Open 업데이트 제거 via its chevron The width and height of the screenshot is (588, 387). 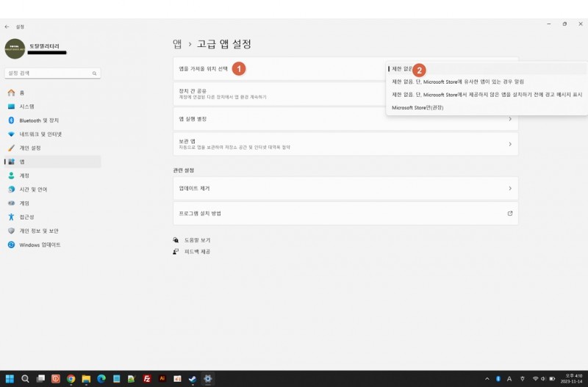click(x=510, y=188)
